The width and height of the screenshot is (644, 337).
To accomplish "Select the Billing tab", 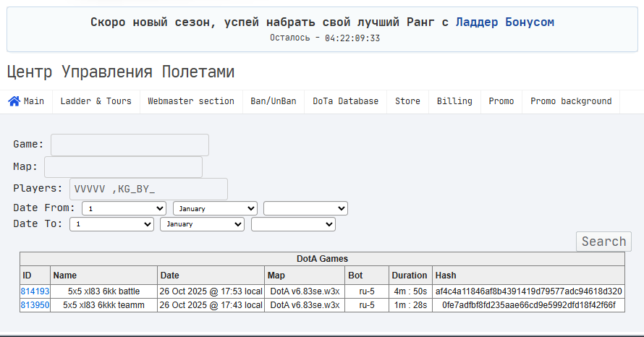I will (454, 101).
